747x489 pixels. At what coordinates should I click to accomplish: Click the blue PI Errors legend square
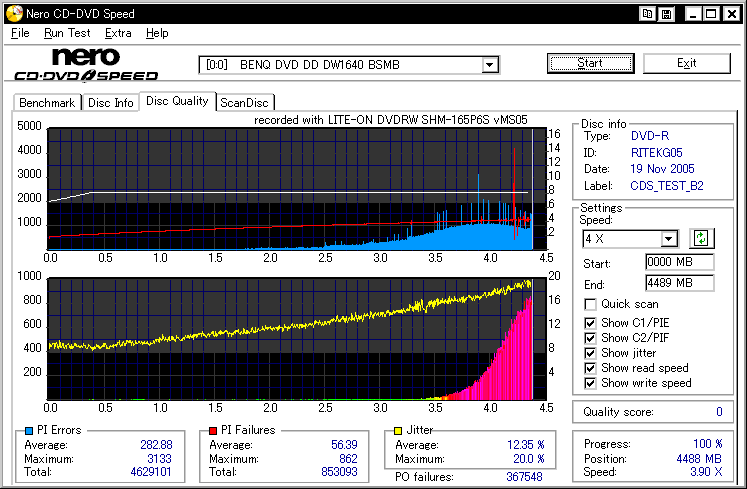28,431
